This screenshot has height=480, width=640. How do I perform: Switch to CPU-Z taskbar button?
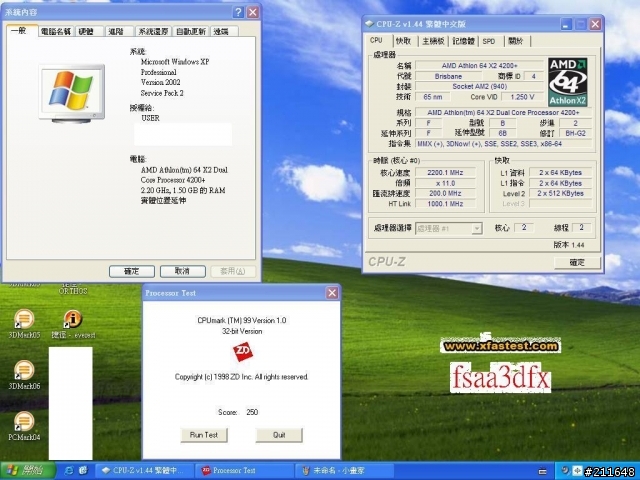[x=143, y=471]
